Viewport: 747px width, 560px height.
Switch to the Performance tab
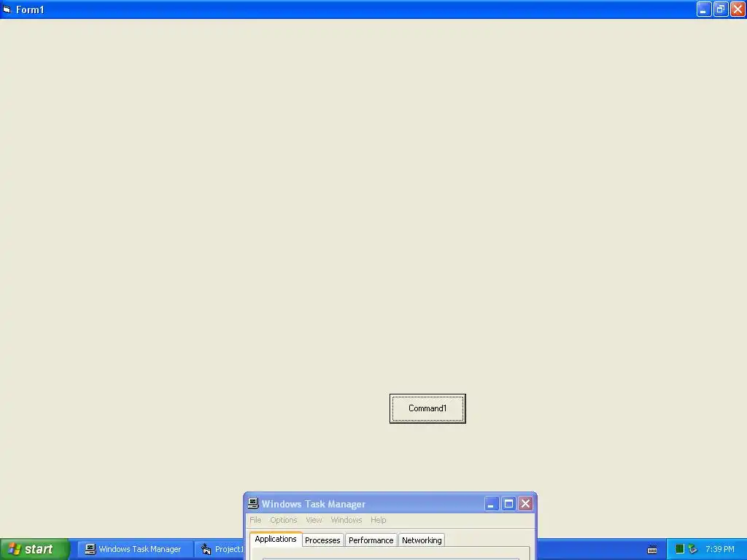coord(371,540)
